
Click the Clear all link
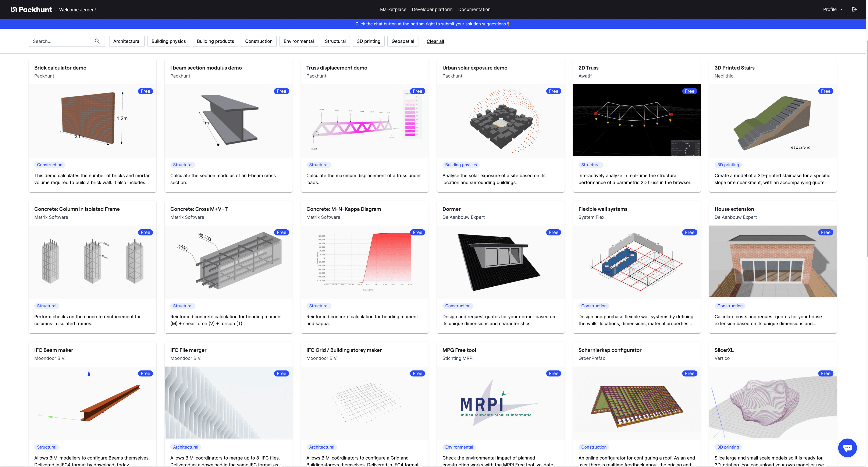(435, 41)
